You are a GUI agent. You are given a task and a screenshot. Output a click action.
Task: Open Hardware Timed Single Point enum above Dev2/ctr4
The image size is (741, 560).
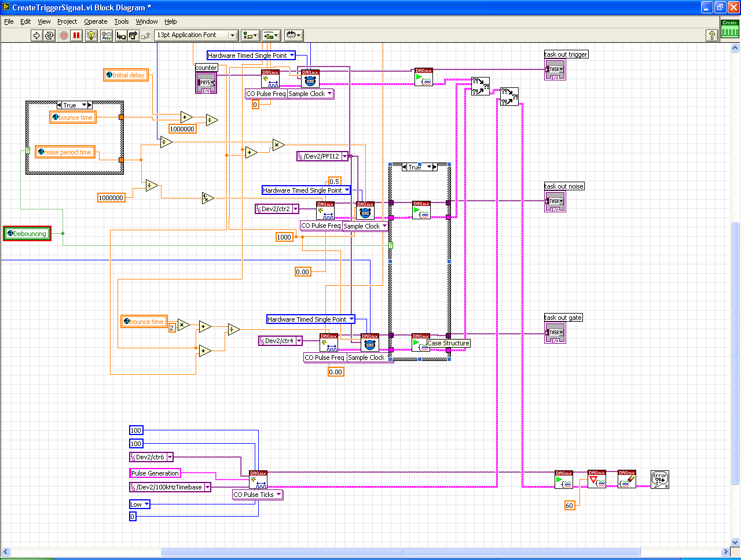(x=311, y=319)
